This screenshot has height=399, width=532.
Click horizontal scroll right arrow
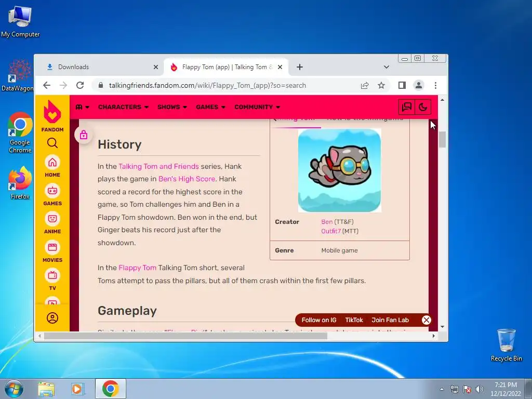pos(433,336)
